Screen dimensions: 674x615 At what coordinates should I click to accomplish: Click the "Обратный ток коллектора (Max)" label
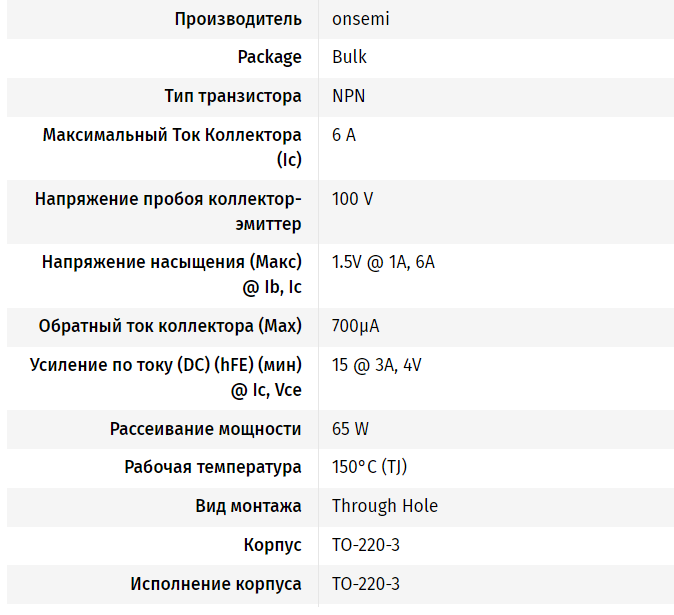170,326
